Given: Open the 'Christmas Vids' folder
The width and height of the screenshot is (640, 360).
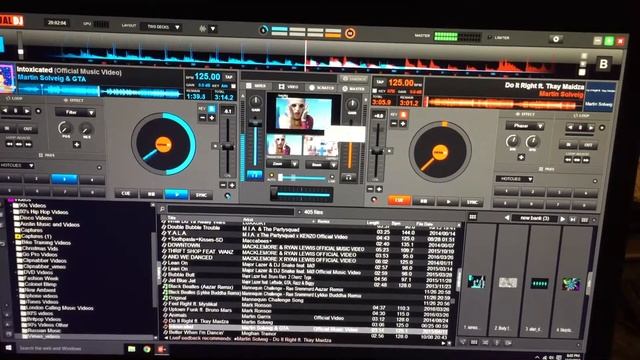Looking at the screenshot, I should (40, 248).
